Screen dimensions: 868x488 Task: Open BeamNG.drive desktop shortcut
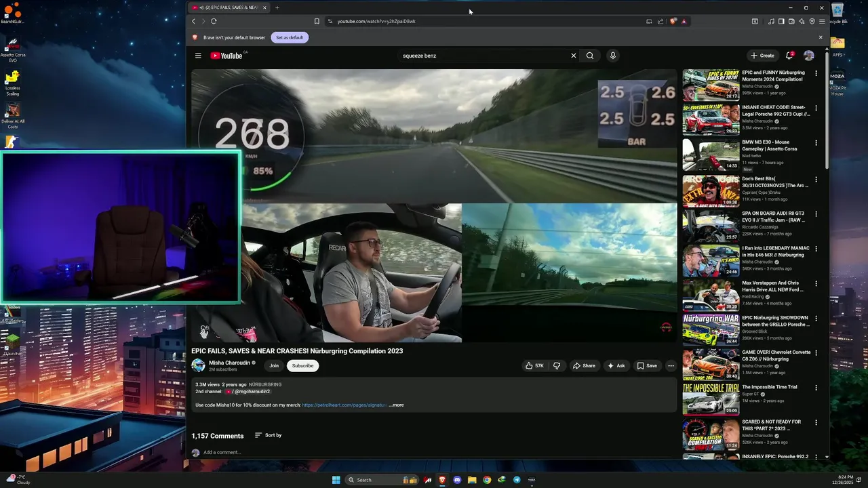[x=12, y=13]
